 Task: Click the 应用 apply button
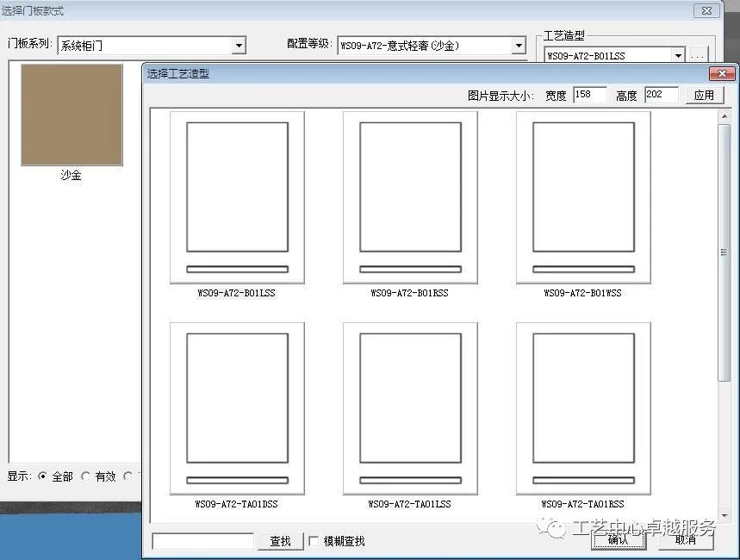(706, 95)
